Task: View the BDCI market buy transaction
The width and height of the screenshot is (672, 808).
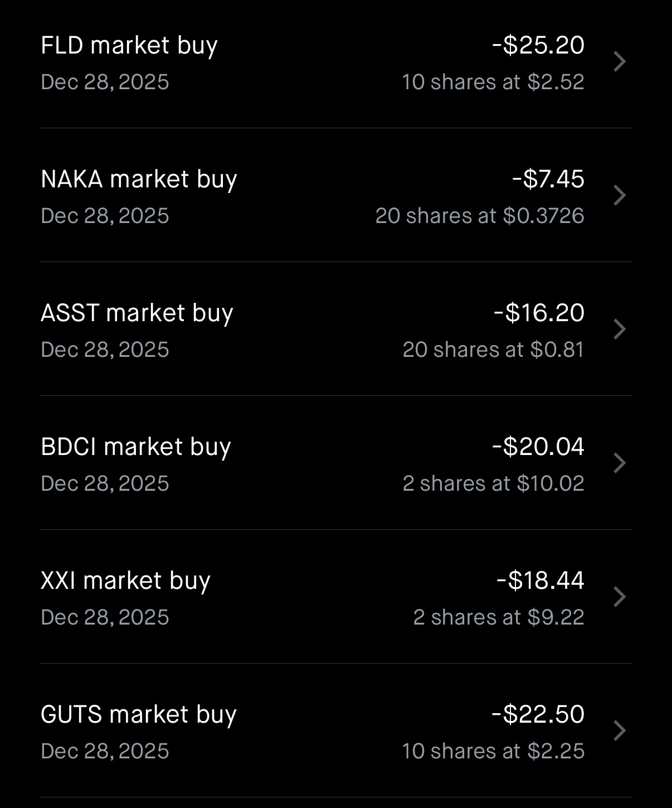Action: [x=136, y=447]
